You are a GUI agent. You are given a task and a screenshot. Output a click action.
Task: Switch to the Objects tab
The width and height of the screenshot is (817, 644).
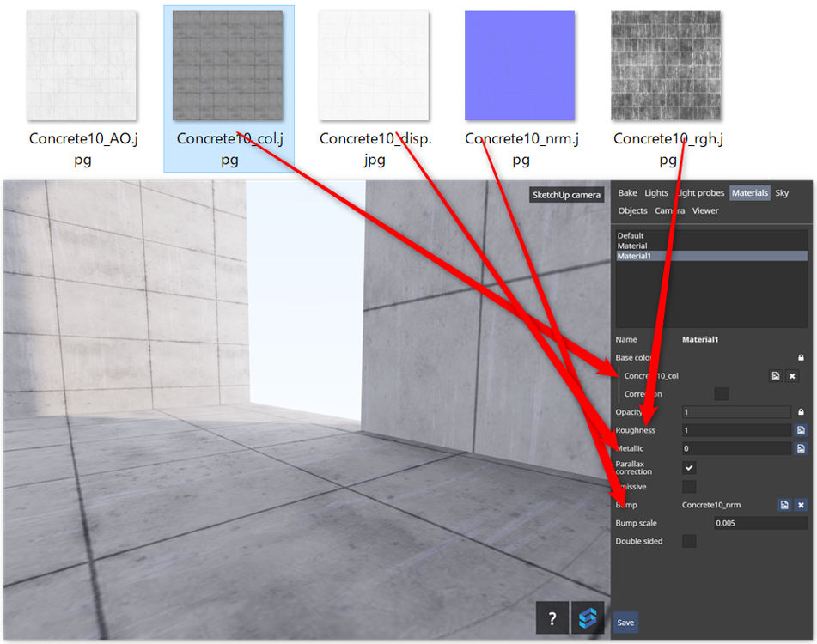[x=632, y=210]
